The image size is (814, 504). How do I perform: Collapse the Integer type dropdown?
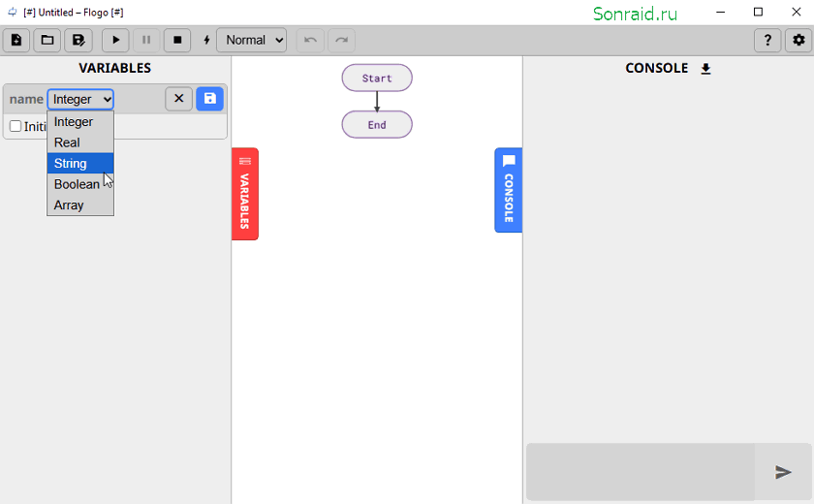pyautogui.click(x=80, y=99)
